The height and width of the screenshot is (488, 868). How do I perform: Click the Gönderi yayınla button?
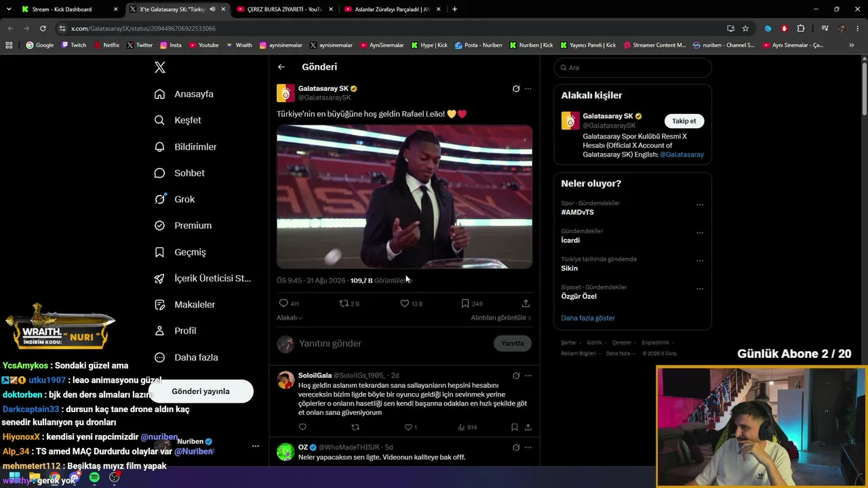tap(201, 391)
